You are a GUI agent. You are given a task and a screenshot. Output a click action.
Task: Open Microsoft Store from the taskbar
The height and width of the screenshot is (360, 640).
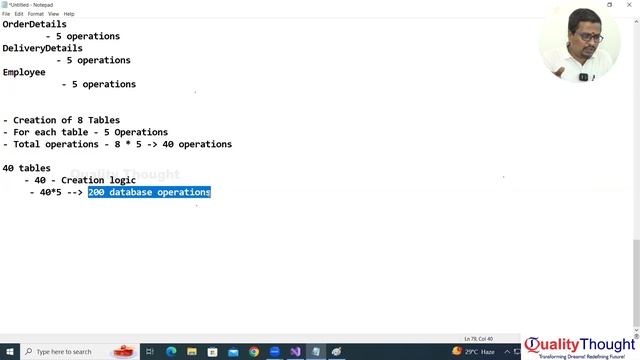point(213,351)
